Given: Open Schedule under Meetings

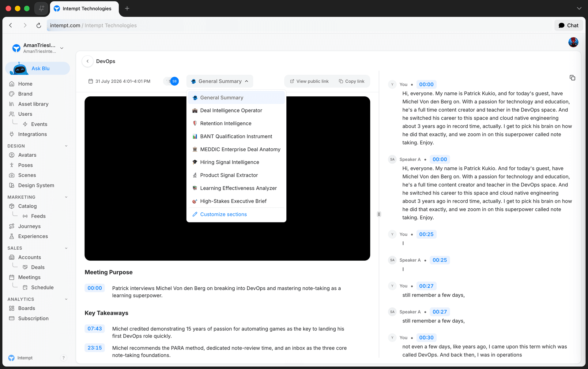Looking at the screenshot, I should click(42, 288).
